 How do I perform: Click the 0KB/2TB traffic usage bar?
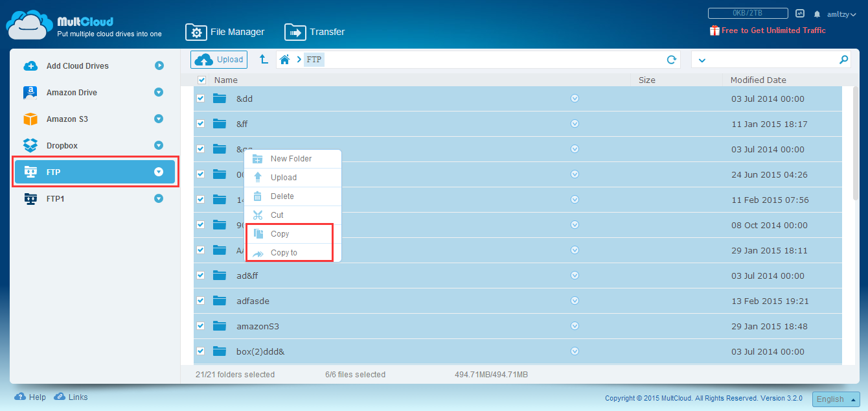point(748,13)
